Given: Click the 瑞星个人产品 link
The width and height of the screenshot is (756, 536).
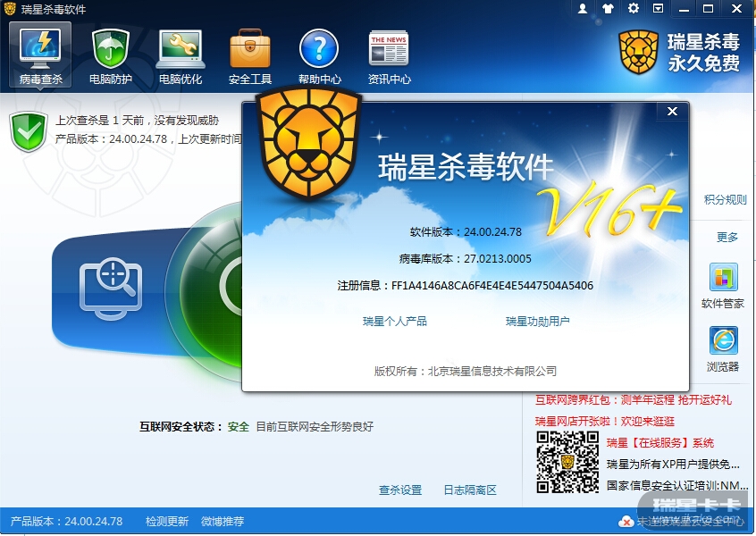Looking at the screenshot, I should [394, 322].
